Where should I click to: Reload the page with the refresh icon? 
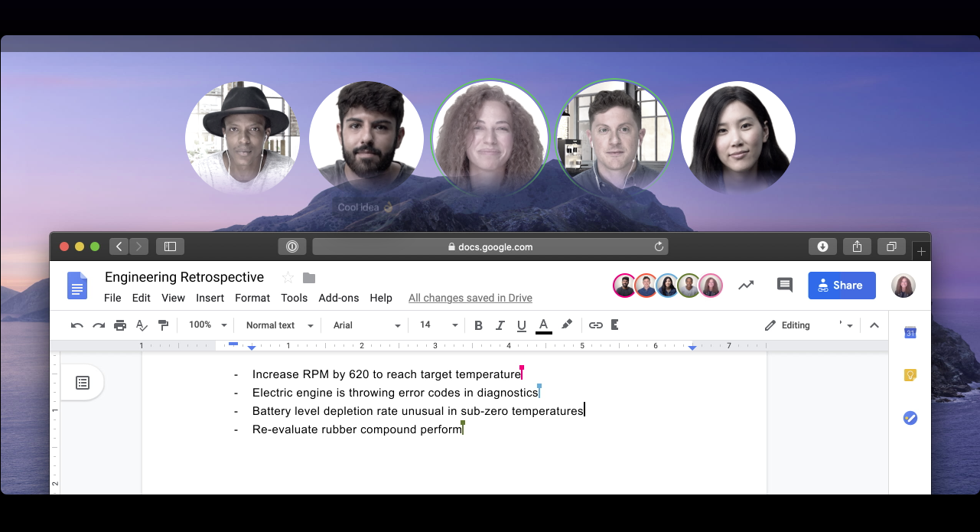coord(659,246)
